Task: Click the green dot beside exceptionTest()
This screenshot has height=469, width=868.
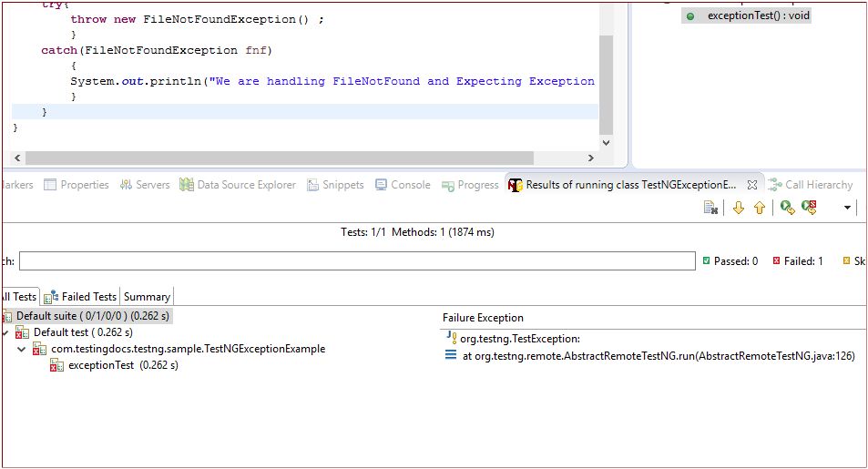Action: pos(690,16)
